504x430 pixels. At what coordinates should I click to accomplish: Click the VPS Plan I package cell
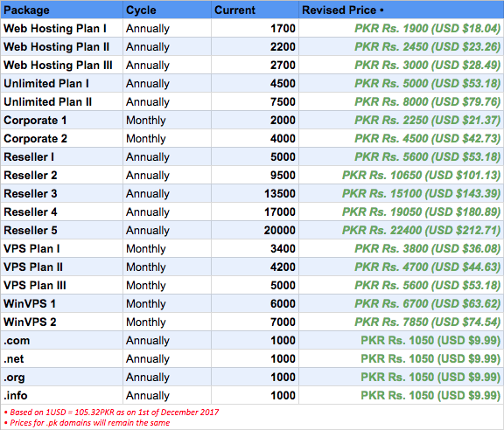click(62, 248)
